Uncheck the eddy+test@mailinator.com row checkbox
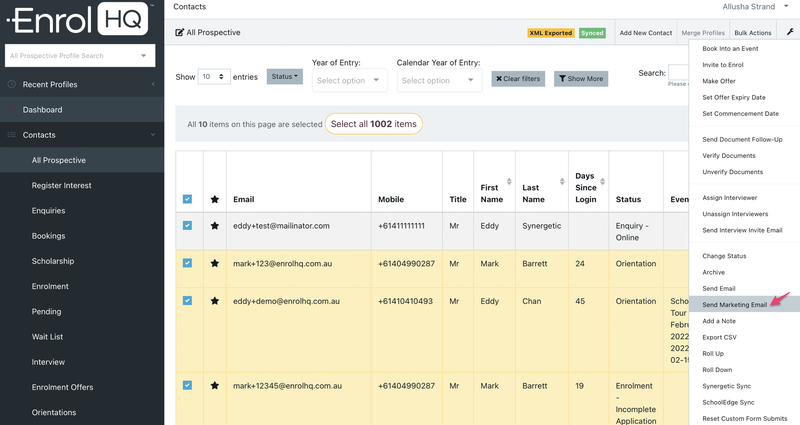 pos(188,226)
